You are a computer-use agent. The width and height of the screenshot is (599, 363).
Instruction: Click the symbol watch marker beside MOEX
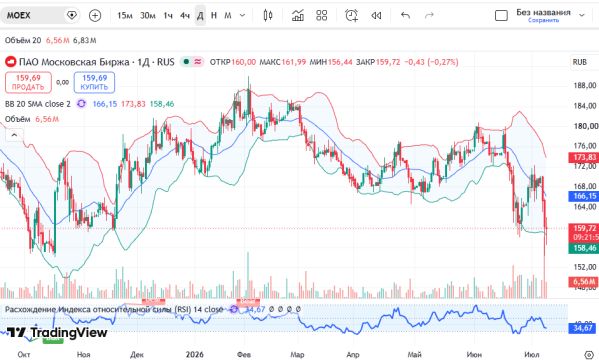pos(71,16)
